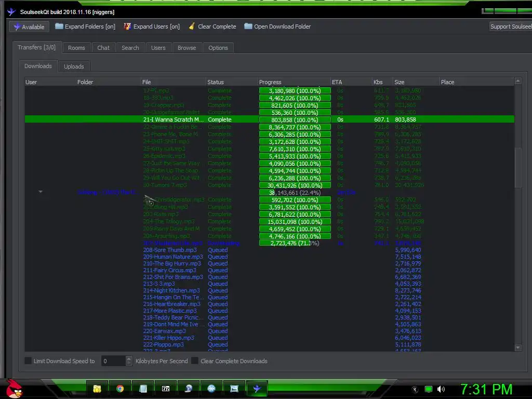532x399 pixels.
Task: Click the Clear Complete broom button
Action: point(212,26)
